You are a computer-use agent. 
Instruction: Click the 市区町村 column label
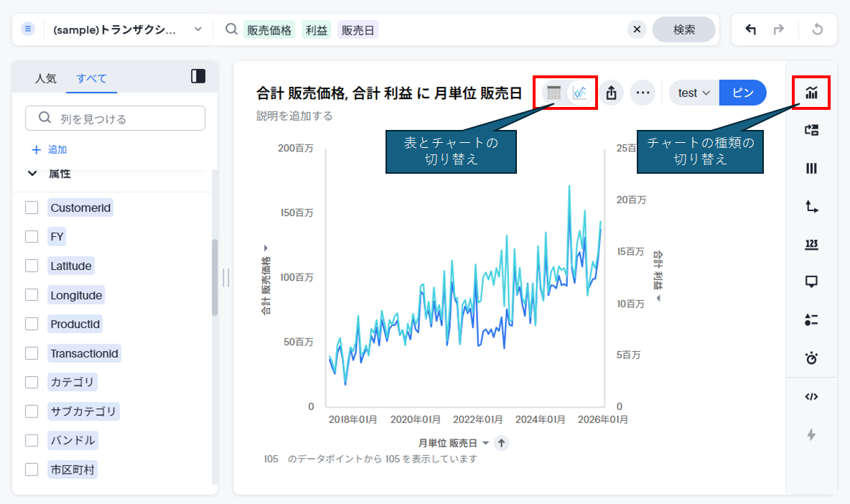pyautogui.click(x=73, y=470)
